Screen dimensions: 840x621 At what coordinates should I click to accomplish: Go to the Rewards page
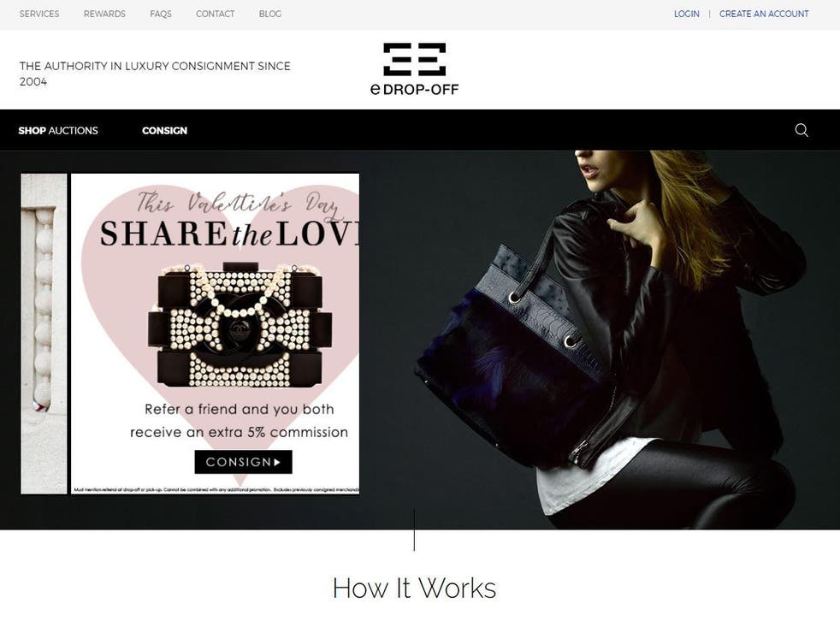(104, 14)
